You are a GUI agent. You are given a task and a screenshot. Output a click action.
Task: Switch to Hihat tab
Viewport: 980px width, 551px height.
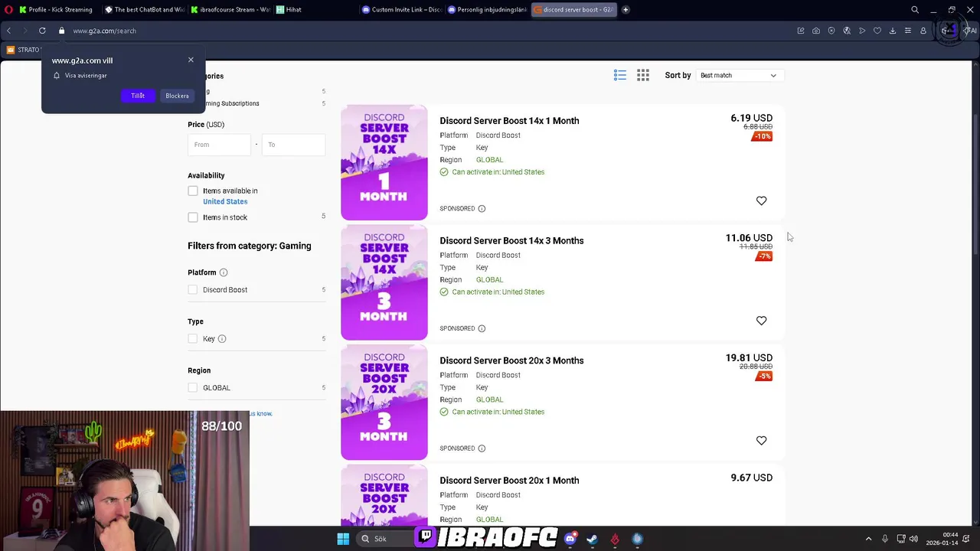pyautogui.click(x=315, y=10)
